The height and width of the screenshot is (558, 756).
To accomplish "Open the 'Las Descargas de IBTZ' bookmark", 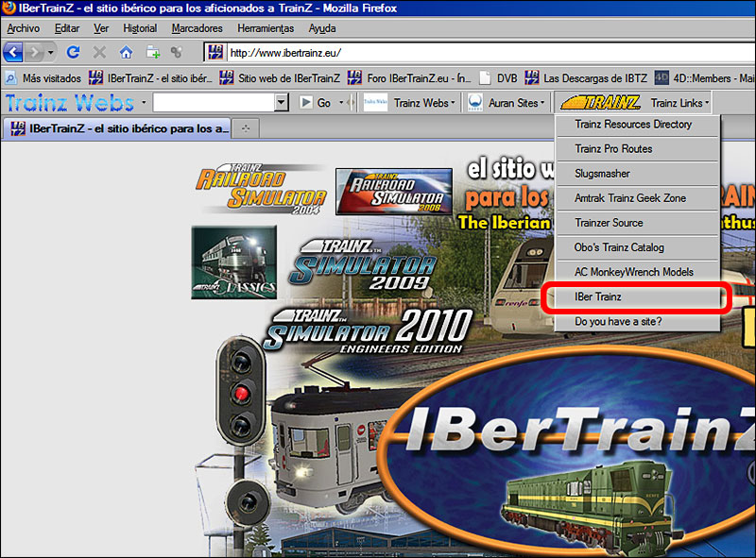I will tap(586, 78).
